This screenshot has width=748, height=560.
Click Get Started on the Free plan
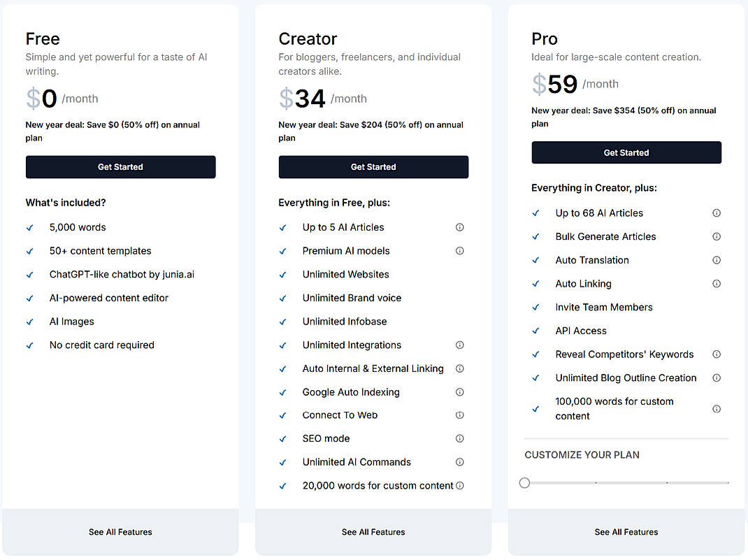point(120,167)
